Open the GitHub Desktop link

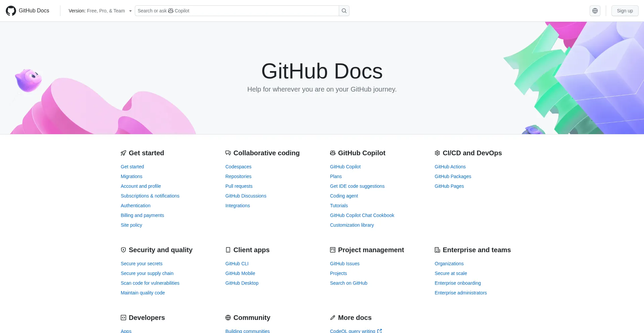tap(242, 283)
